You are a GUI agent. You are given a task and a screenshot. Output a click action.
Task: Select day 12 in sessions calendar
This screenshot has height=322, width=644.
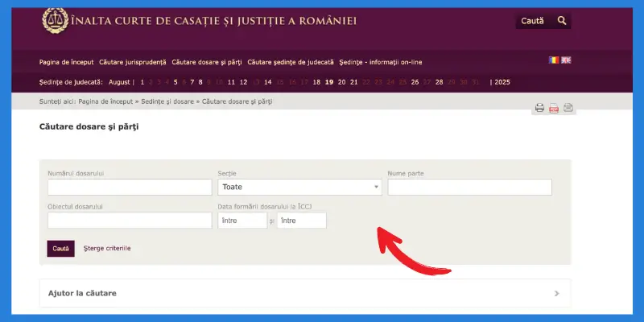click(244, 82)
